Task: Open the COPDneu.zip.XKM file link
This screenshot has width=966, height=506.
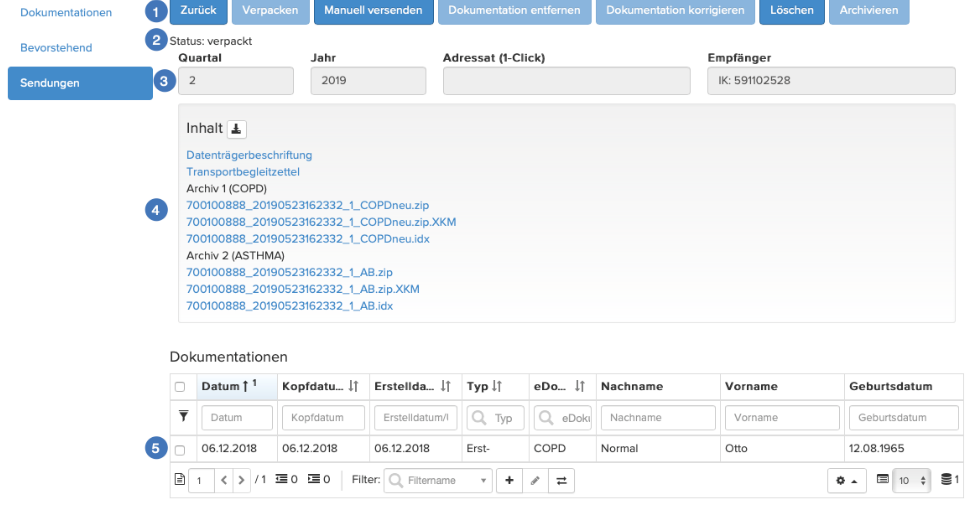Action: pos(321,222)
